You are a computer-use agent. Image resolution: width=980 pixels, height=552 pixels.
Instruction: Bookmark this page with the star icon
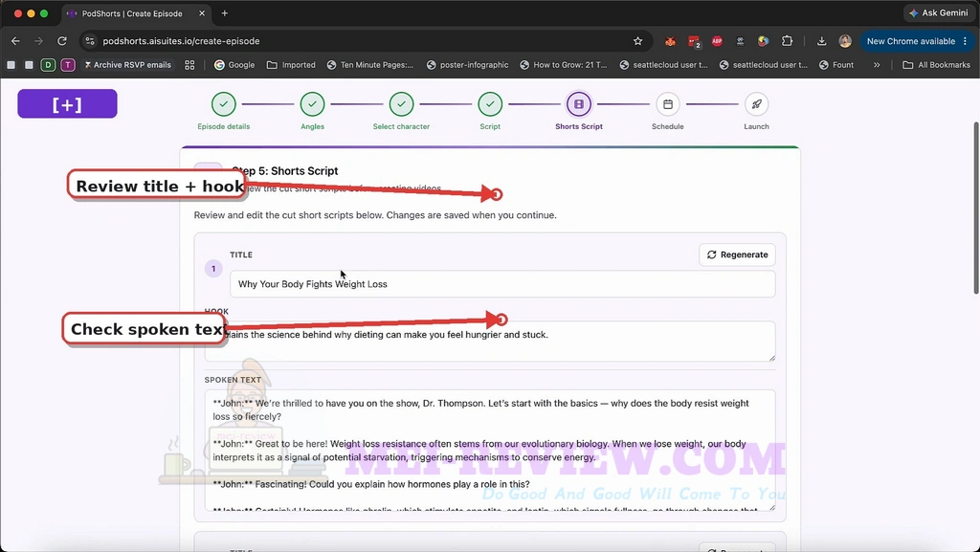[637, 41]
